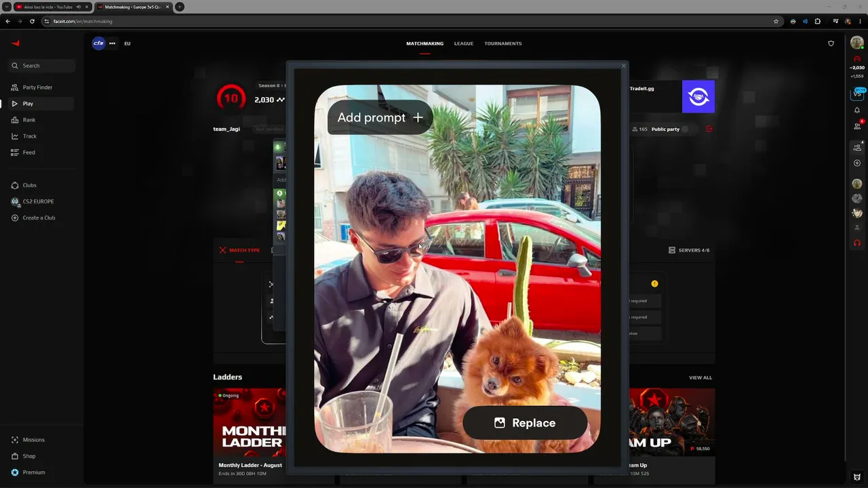
Task: Open the notifications bell
Action: (857, 110)
